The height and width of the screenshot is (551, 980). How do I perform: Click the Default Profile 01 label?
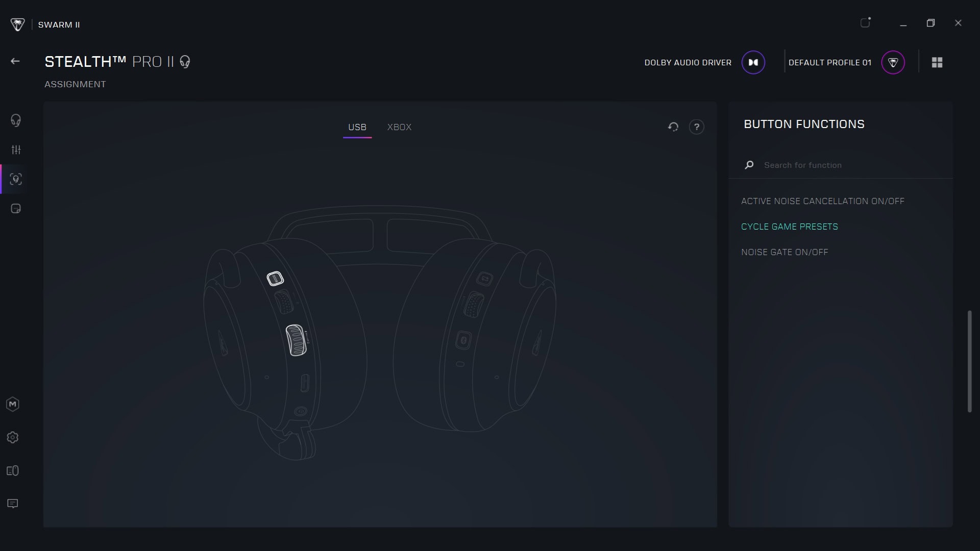coord(830,62)
